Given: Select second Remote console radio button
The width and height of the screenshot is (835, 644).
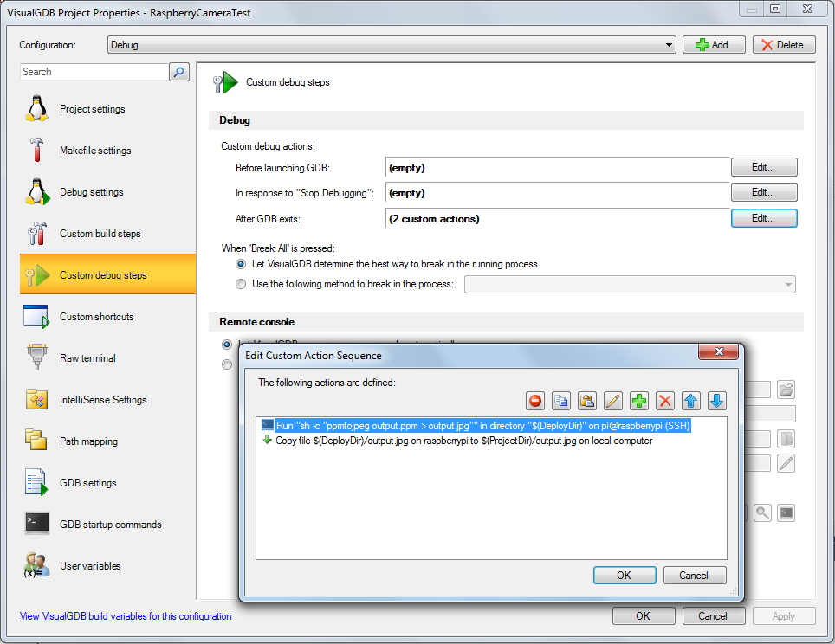Looking at the screenshot, I should (227, 364).
